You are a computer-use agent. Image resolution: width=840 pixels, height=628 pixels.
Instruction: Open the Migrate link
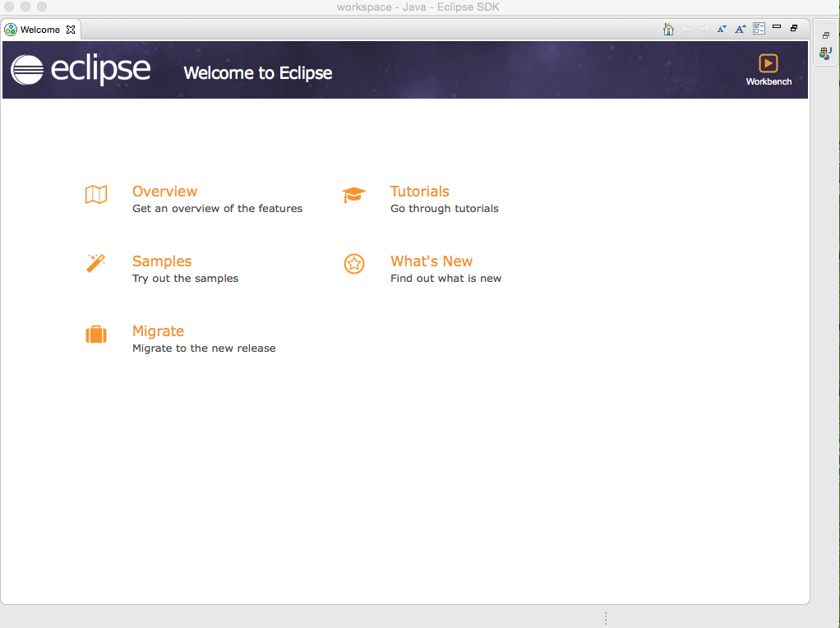158,331
